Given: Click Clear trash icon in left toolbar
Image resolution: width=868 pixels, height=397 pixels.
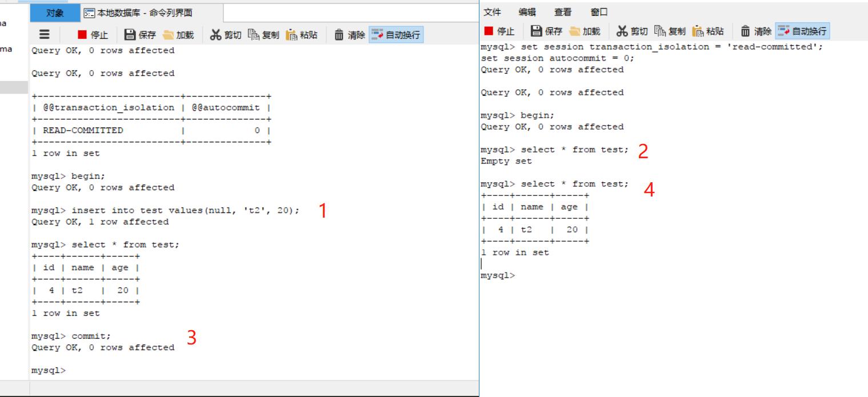Looking at the screenshot, I should tap(339, 35).
